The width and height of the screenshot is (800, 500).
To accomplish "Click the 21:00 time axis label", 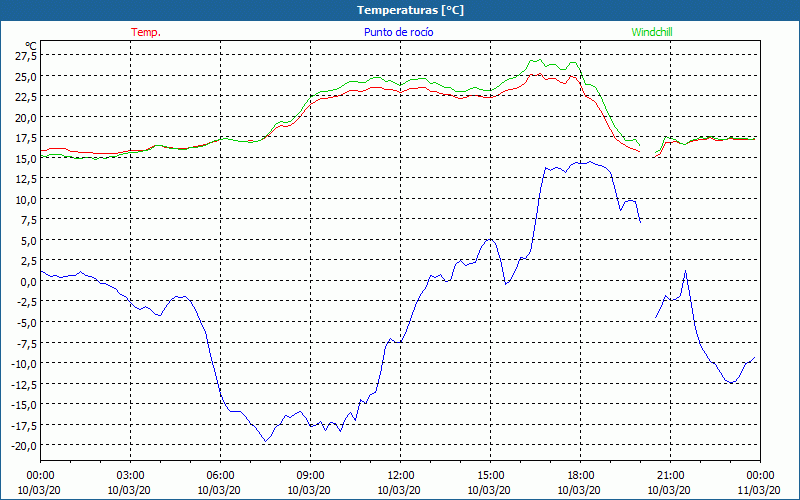I will pos(670,476).
